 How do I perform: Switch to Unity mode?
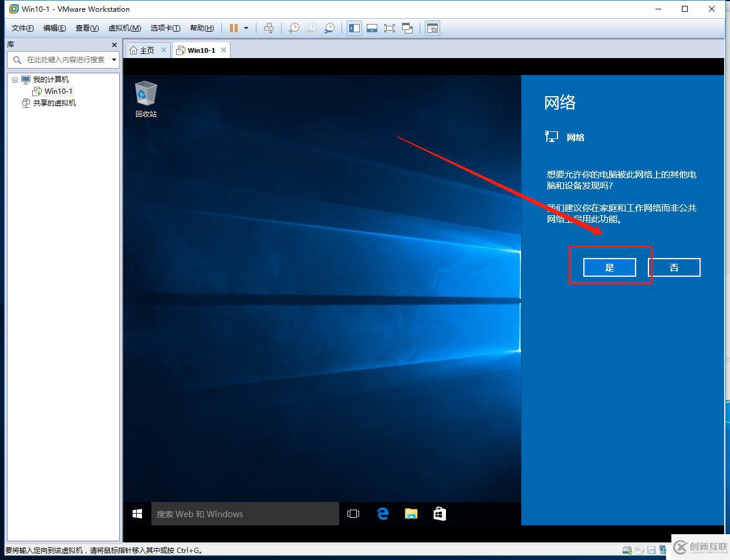coord(407,28)
